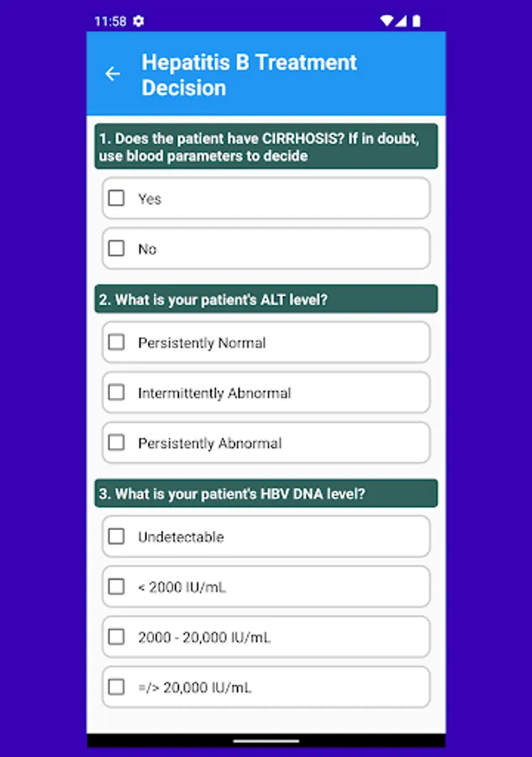Image resolution: width=532 pixels, height=757 pixels.
Task: Tap the battery icon in status bar
Action: coord(416,20)
